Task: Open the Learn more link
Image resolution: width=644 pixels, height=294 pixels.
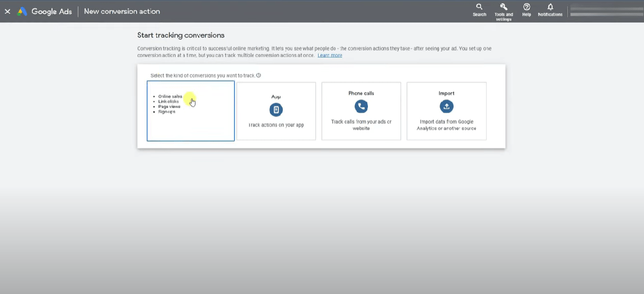Action: tap(330, 55)
